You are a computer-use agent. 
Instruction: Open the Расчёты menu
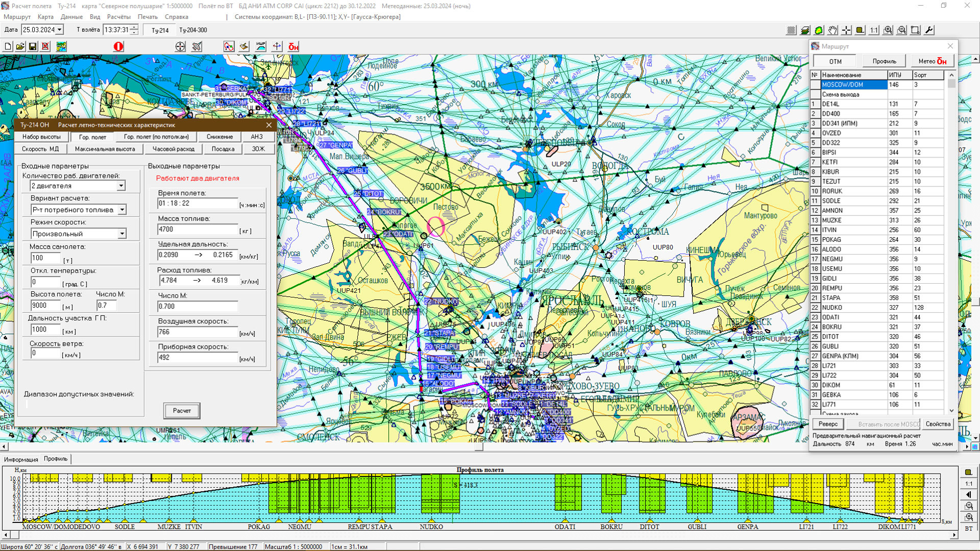pos(118,17)
